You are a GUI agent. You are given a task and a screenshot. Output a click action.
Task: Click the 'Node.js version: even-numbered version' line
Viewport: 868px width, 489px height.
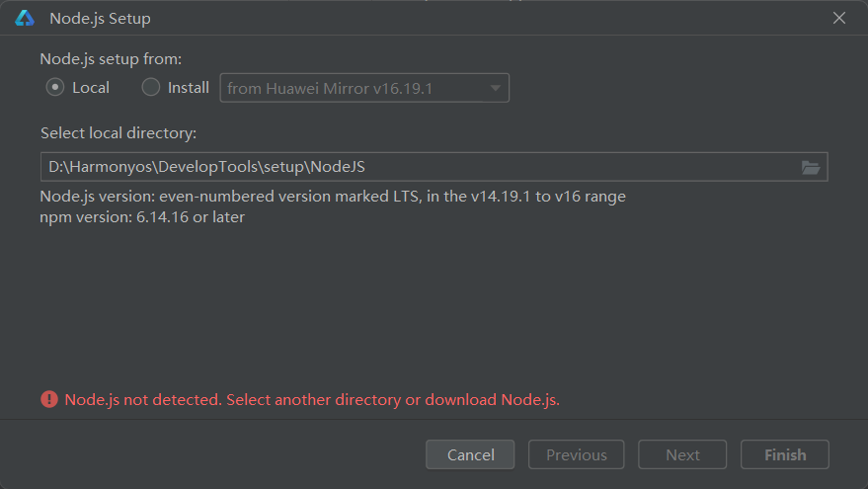tap(333, 197)
